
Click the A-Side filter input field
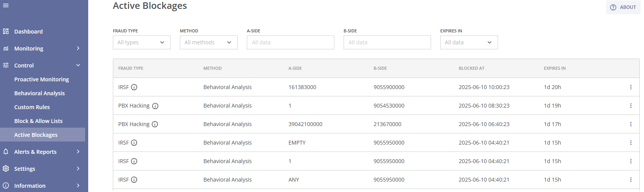coord(290,42)
